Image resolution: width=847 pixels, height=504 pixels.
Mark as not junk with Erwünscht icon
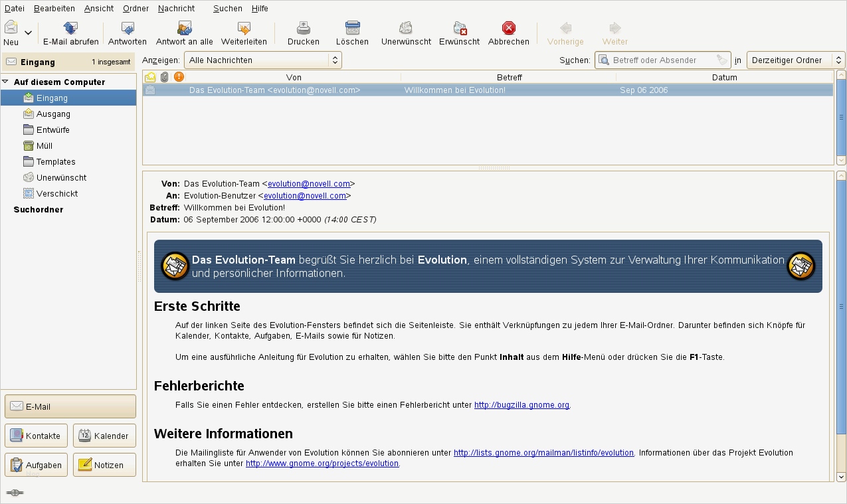pyautogui.click(x=460, y=28)
